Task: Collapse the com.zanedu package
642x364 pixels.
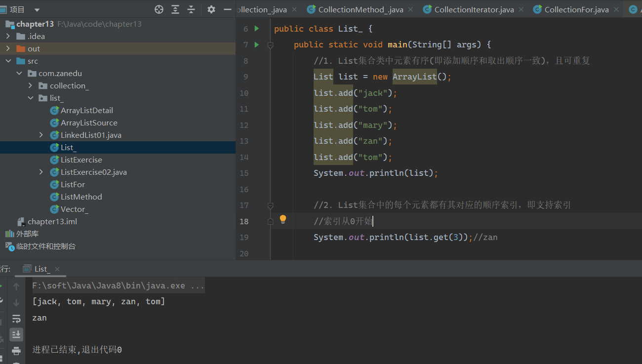Action: [x=19, y=73]
